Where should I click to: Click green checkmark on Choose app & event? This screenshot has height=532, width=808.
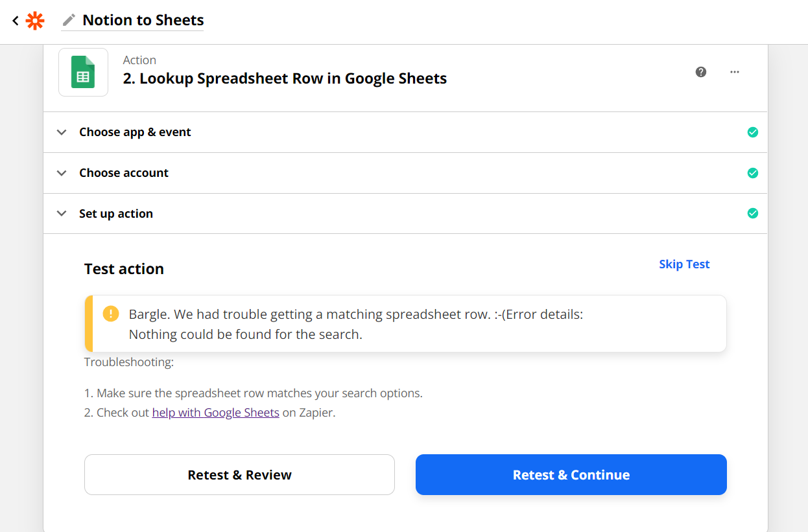pyautogui.click(x=753, y=132)
